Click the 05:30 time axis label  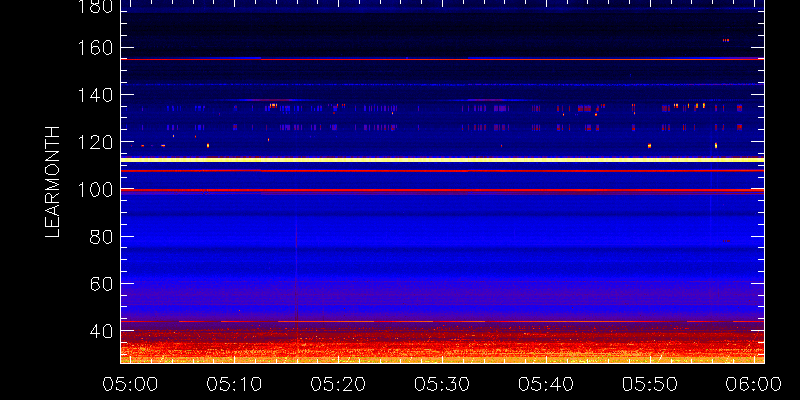click(x=442, y=384)
